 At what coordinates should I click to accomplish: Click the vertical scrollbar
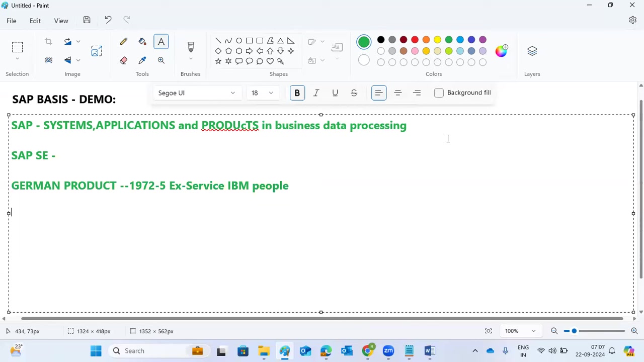tap(640, 189)
